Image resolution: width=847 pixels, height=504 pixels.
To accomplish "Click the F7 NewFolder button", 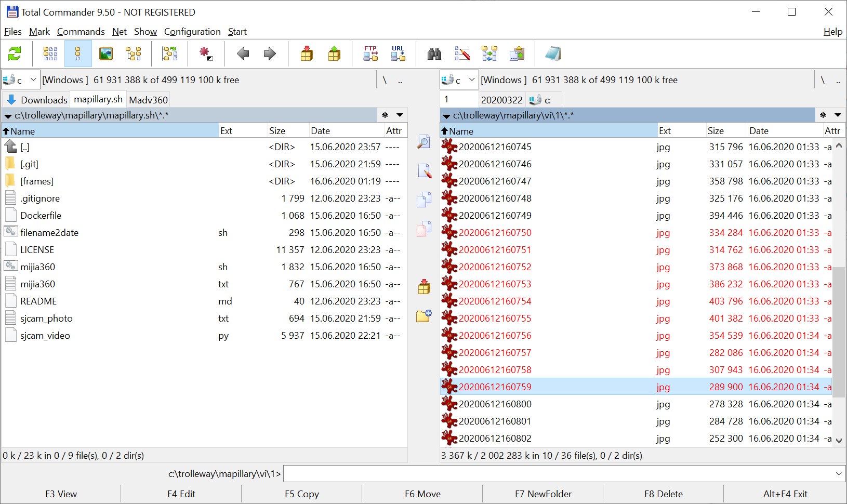I will [x=543, y=494].
